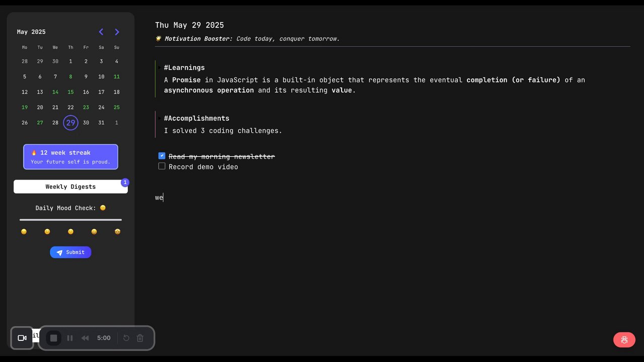The height and width of the screenshot is (362, 644).
Task: Stop the screen recording
Action: click(54, 338)
